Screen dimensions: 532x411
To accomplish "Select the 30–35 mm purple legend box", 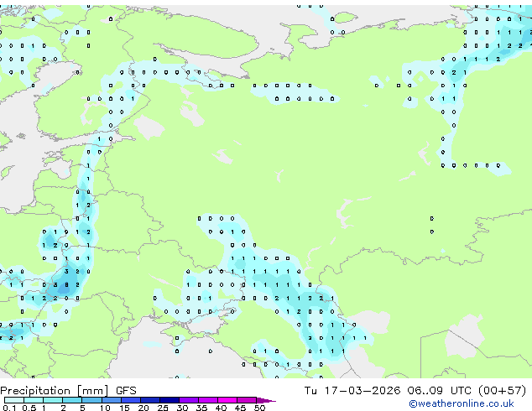I will (188, 400).
